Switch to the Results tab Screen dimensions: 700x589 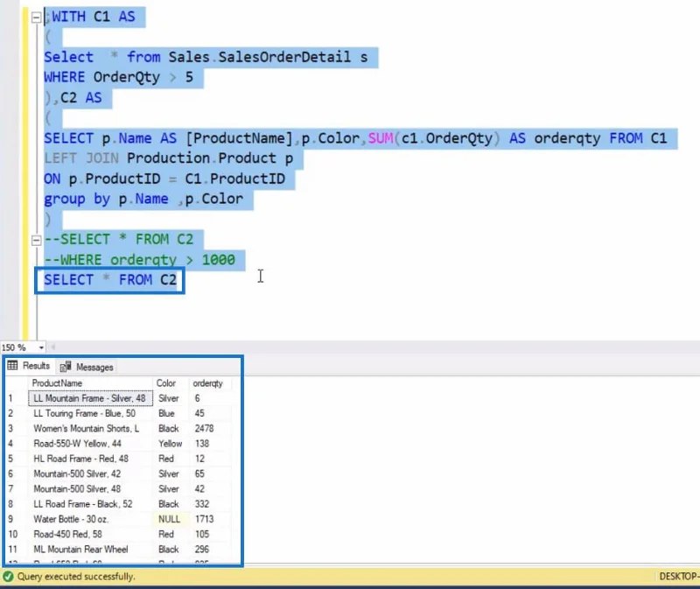click(x=29, y=366)
